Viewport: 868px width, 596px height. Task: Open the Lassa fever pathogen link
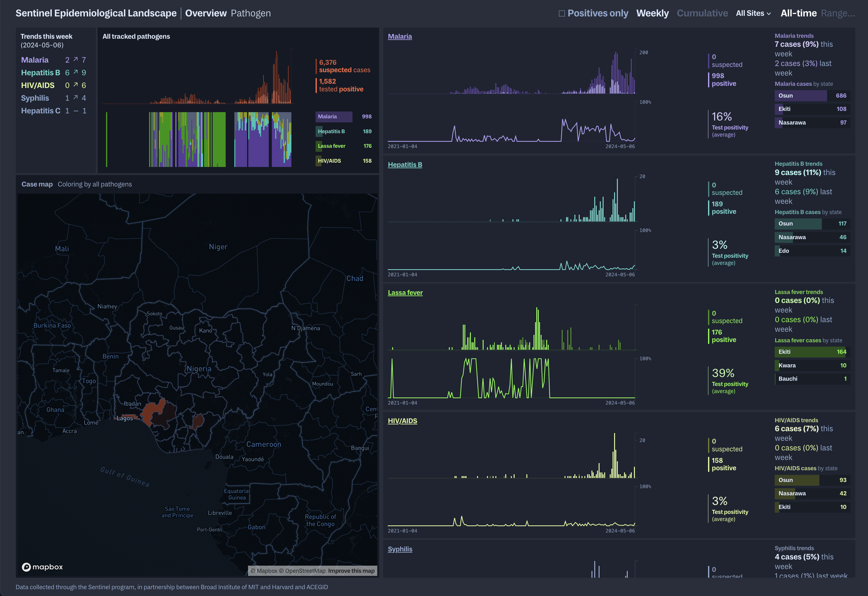[405, 293]
